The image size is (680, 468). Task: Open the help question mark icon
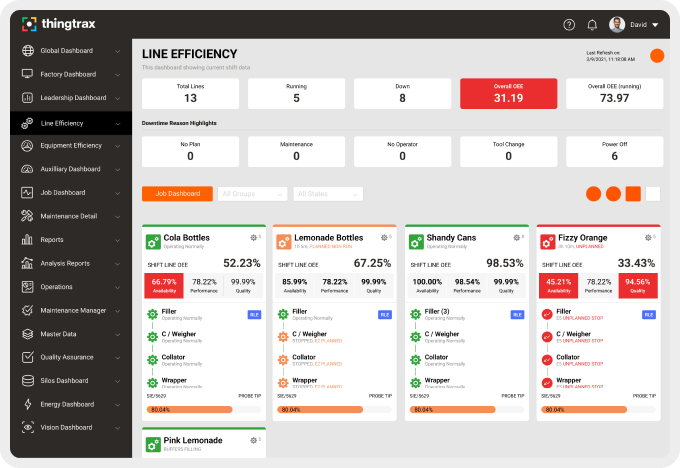(570, 24)
